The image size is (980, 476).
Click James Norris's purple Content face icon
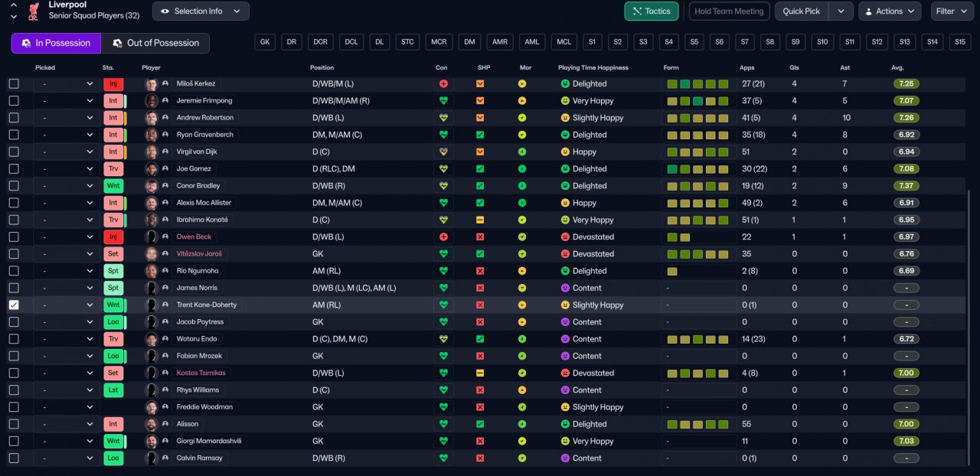[566, 288]
